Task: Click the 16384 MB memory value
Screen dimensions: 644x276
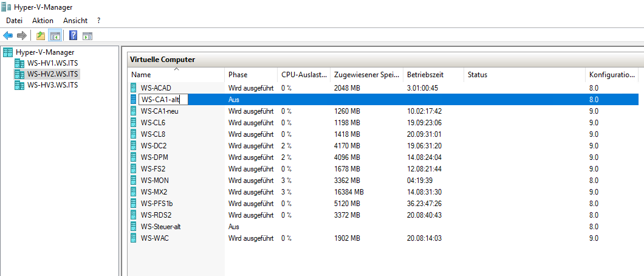Action: 349,192
